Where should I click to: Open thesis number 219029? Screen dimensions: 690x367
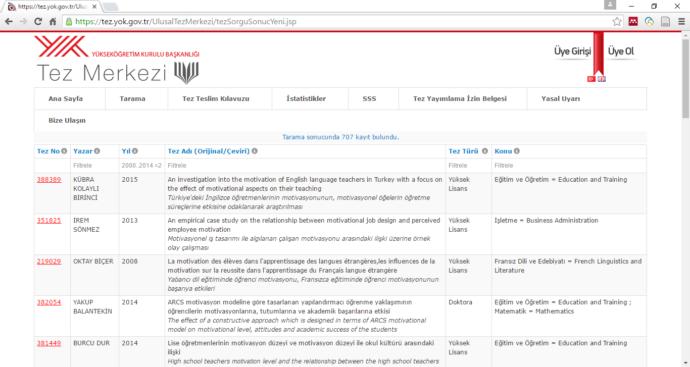pos(49,261)
